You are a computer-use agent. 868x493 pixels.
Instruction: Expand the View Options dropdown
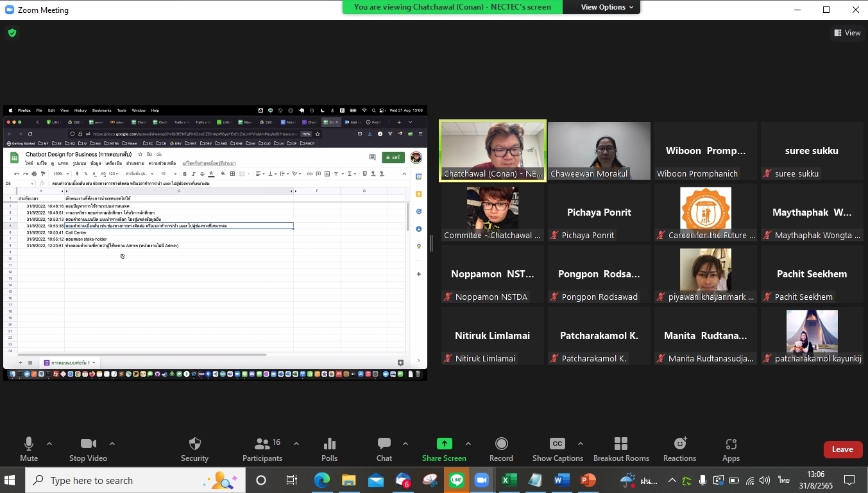(x=607, y=7)
